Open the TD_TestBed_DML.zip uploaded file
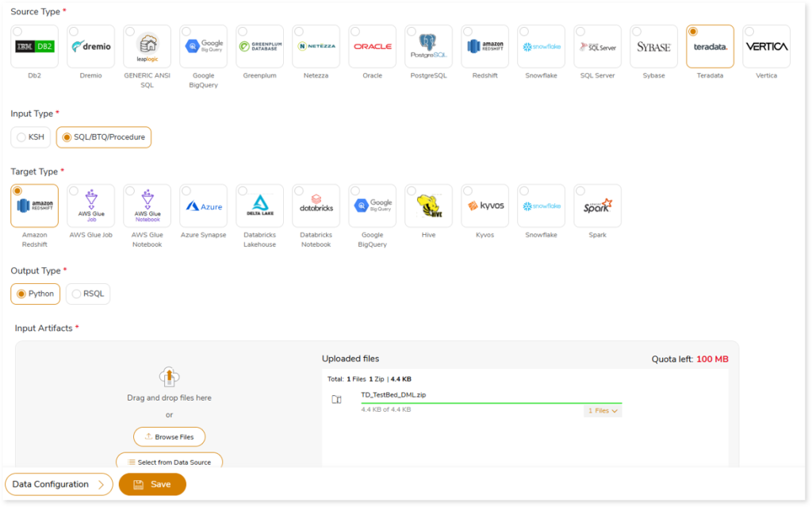Image resolution: width=812 pixels, height=507 pixels. pos(393,394)
